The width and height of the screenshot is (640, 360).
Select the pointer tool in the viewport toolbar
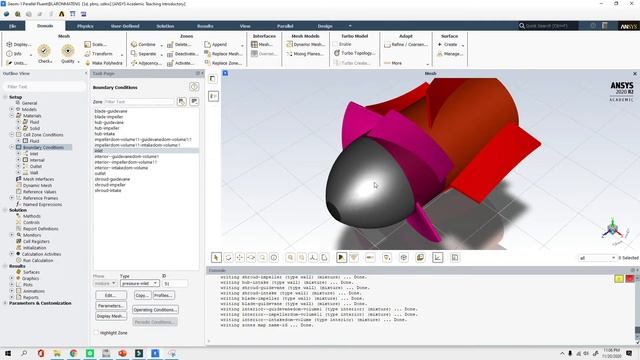click(x=216, y=257)
